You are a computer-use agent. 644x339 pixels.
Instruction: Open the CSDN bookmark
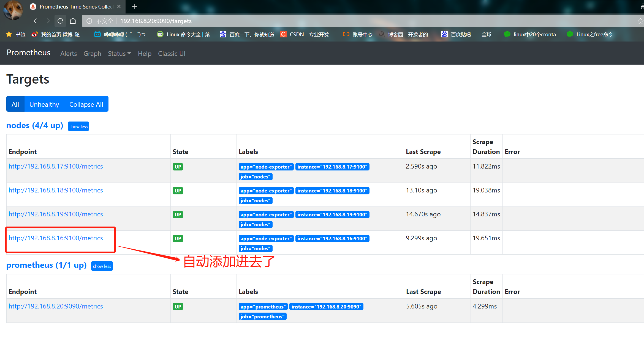(306, 34)
